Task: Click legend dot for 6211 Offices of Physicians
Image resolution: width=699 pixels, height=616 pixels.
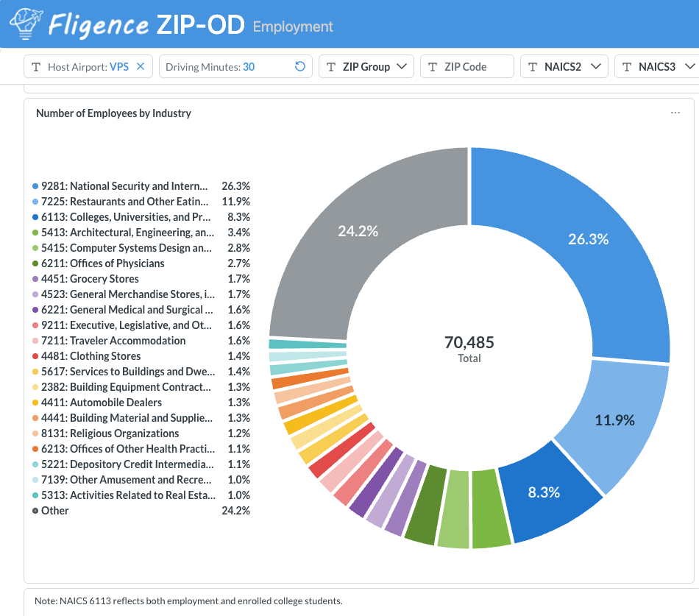Action: [35, 263]
